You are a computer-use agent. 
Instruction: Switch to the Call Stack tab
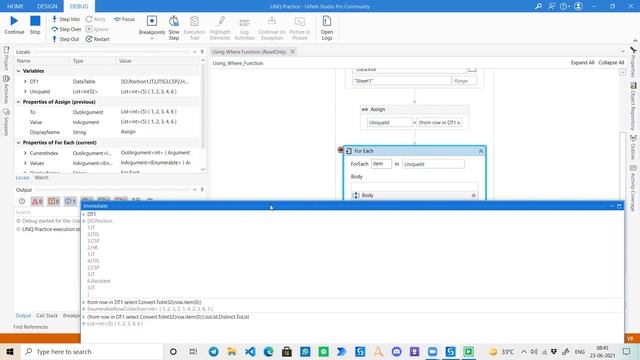(x=47, y=316)
